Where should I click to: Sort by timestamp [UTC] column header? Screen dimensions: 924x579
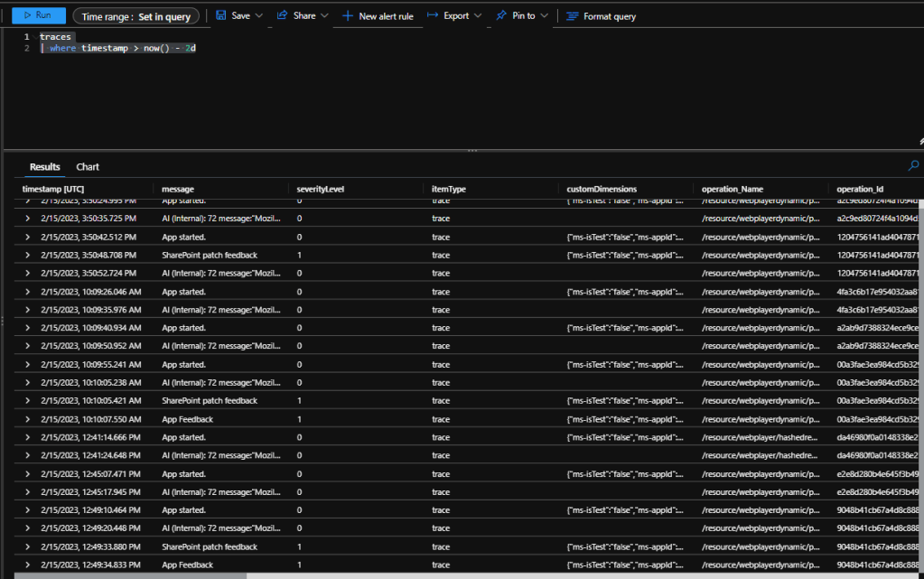click(53, 189)
